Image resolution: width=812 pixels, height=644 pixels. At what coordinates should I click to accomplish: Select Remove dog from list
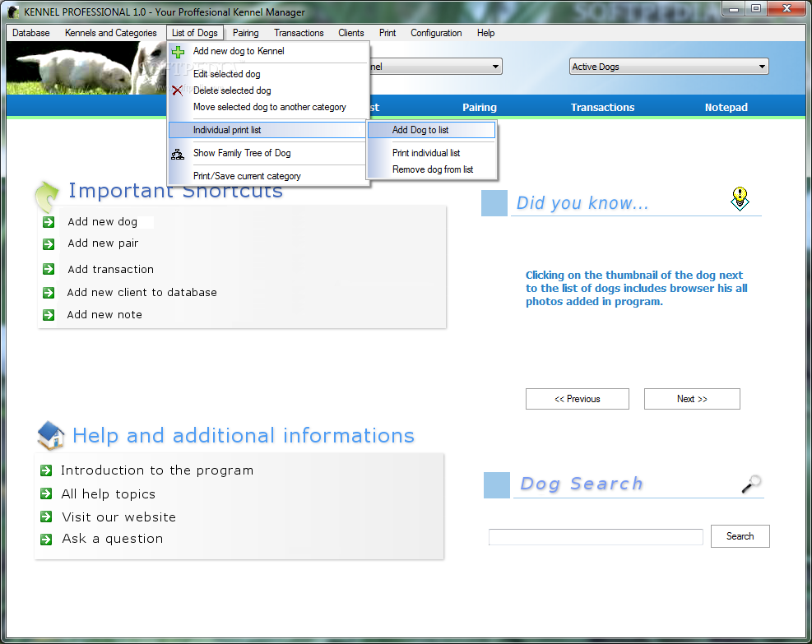(x=432, y=169)
